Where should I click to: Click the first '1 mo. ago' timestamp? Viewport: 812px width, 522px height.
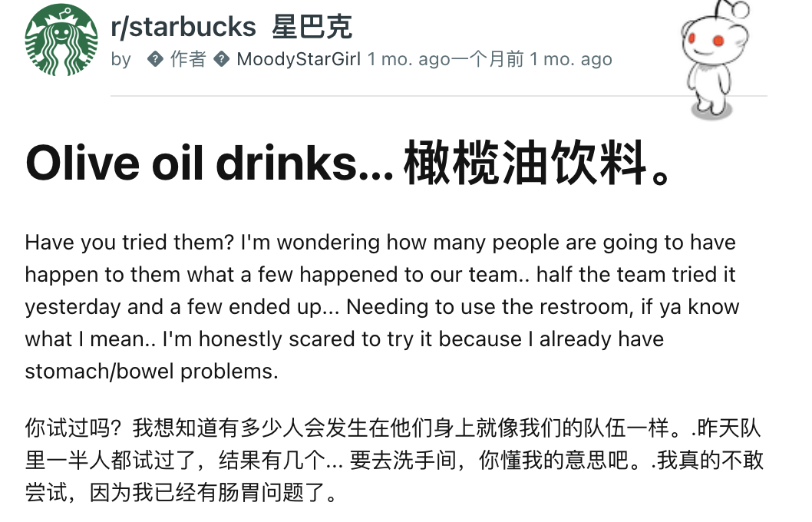pos(408,59)
